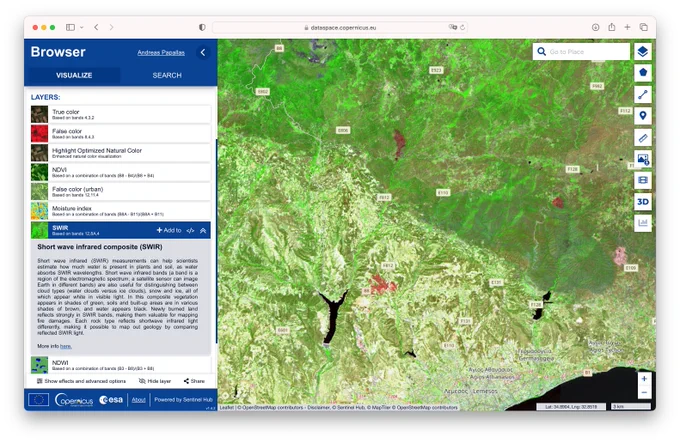The width and height of the screenshot is (680, 443).
Task: Switch to 3D view mode
Action: [643, 202]
